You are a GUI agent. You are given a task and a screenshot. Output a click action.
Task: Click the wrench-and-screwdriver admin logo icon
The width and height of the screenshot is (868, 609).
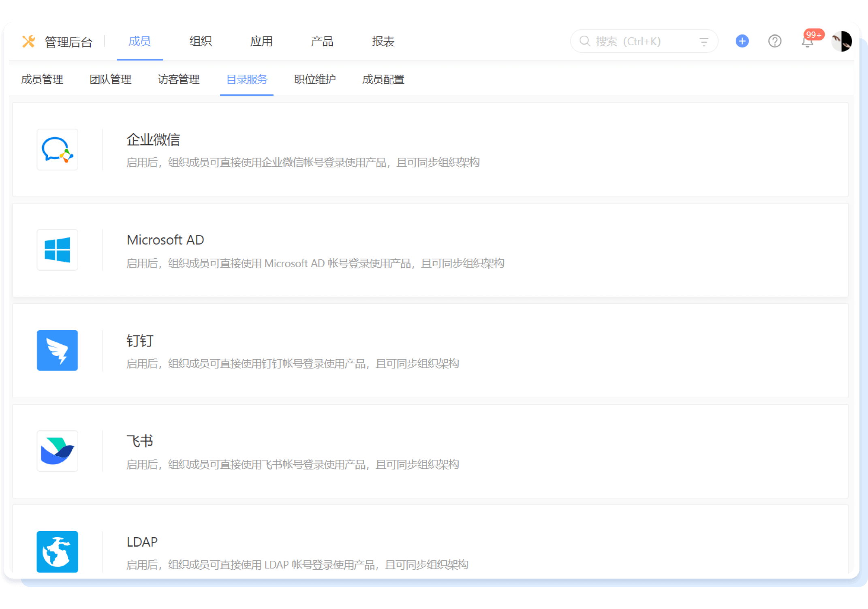pos(28,41)
